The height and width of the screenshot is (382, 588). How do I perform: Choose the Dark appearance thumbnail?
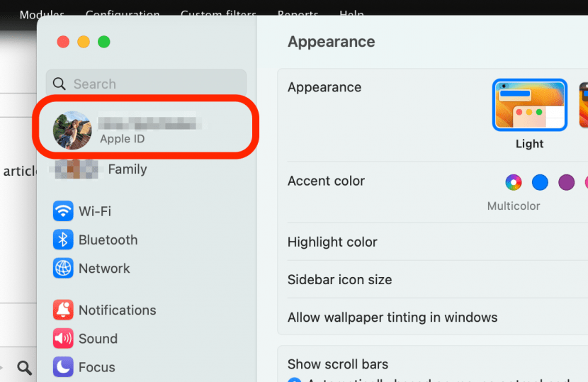[583, 106]
